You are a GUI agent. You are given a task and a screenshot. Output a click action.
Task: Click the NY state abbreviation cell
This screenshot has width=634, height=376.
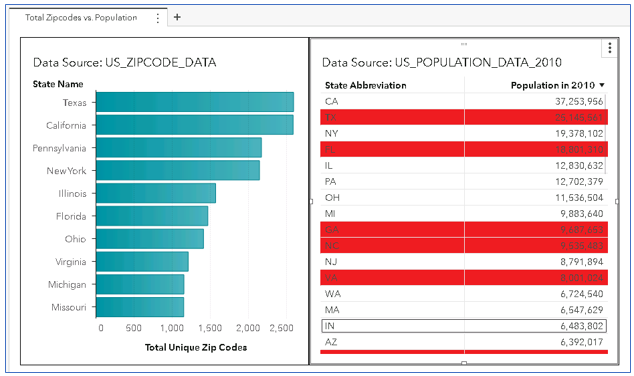[x=393, y=133]
